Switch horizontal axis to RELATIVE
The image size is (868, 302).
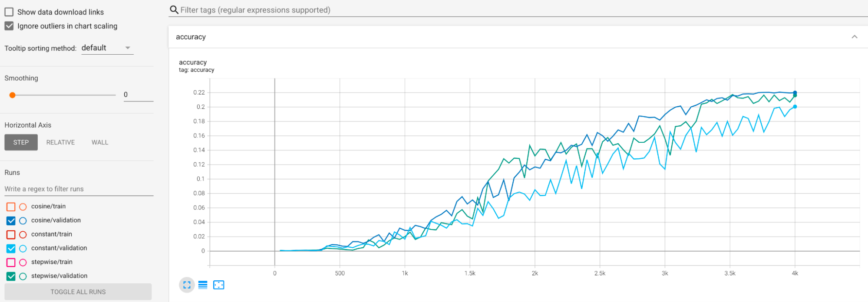tap(60, 142)
